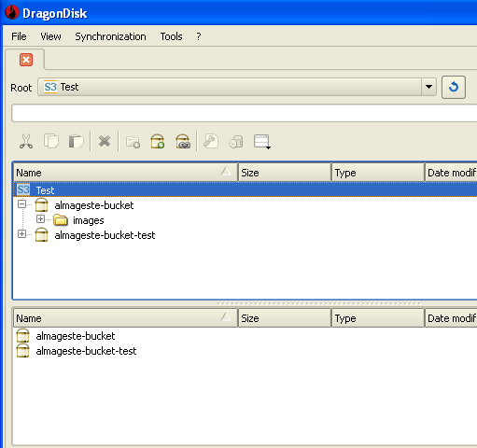This screenshot has width=477, height=448.
Task: Click the bucket icon of almageste-bucket in tree
Action: click(41, 205)
